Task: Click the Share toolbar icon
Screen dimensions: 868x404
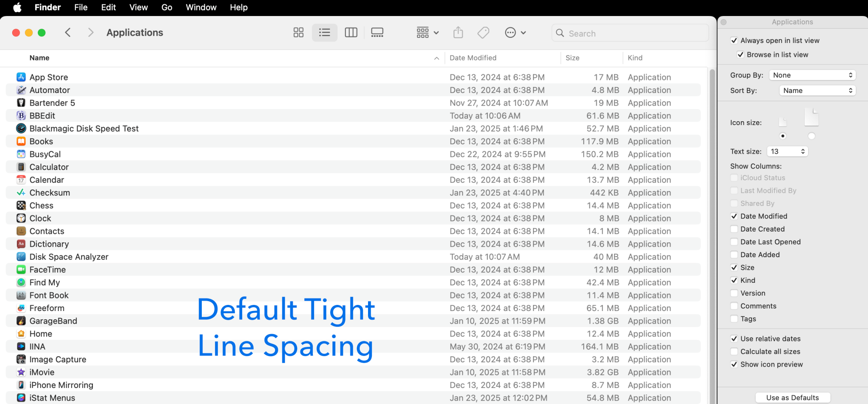Action: [458, 33]
